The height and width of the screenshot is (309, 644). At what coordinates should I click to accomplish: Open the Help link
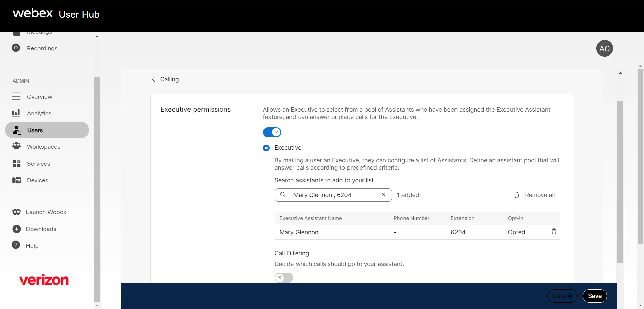point(32,246)
